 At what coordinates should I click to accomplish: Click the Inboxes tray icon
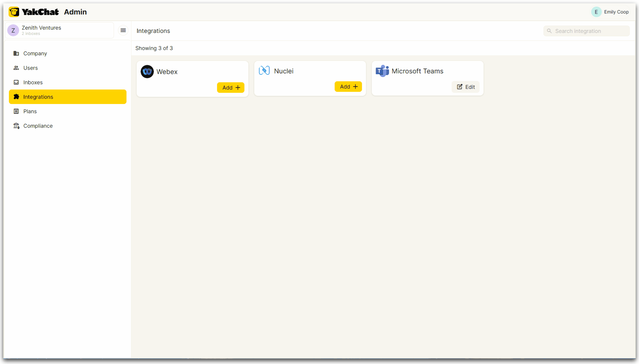[x=16, y=82]
